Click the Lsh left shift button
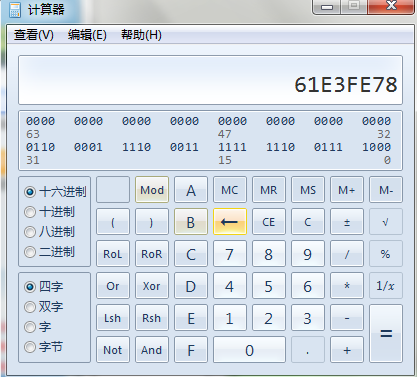This screenshot has width=417, height=377. [x=113, y=318]
